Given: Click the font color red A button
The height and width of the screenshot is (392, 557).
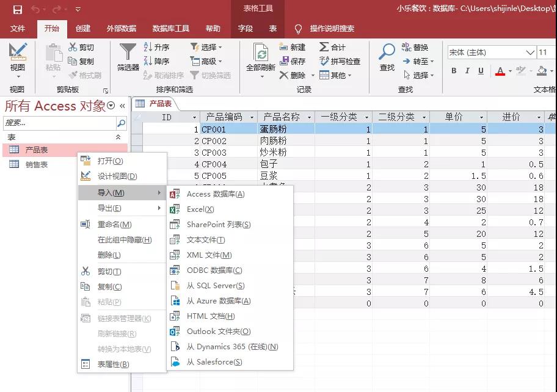Looking at the screenshot, I should (500, 71).
